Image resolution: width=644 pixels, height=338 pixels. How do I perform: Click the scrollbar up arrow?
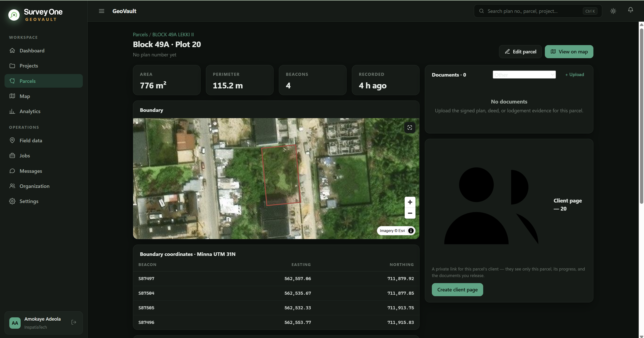641,24
